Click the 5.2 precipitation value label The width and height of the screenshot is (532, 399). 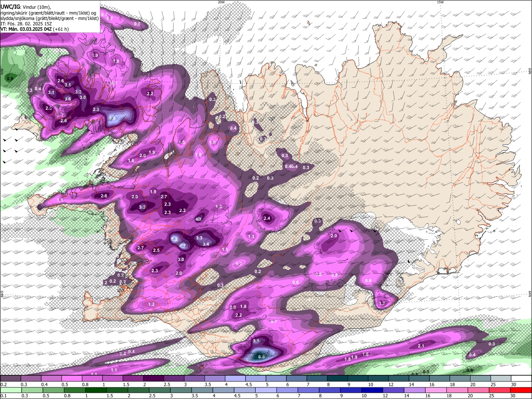pyautogui.click(x=175, y=239)
